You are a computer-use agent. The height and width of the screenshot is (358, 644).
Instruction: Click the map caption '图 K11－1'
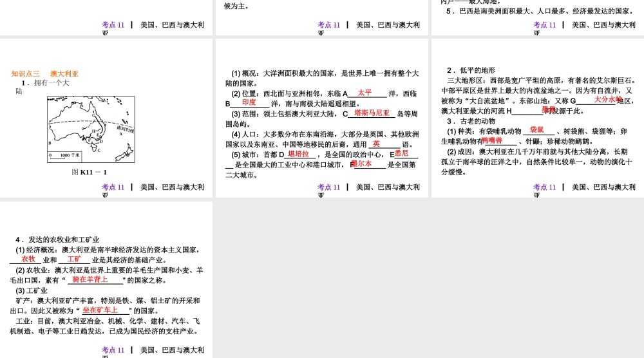click(x=89, y=172)
